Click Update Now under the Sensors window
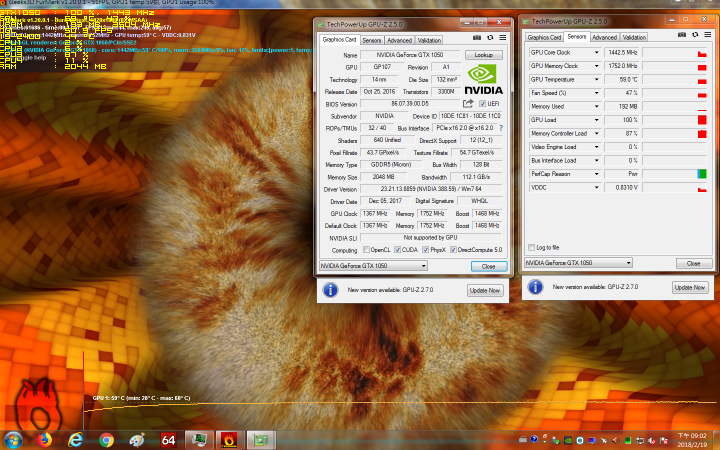Screen dimensions: 720x450 (x=690, y=287)
